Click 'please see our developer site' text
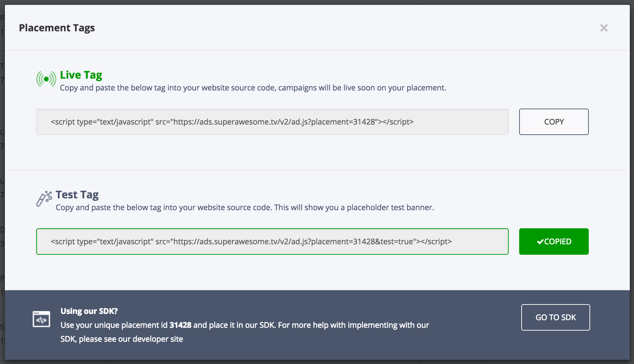The height and width of the screenshot is (364, 634). tap(131, 339)
